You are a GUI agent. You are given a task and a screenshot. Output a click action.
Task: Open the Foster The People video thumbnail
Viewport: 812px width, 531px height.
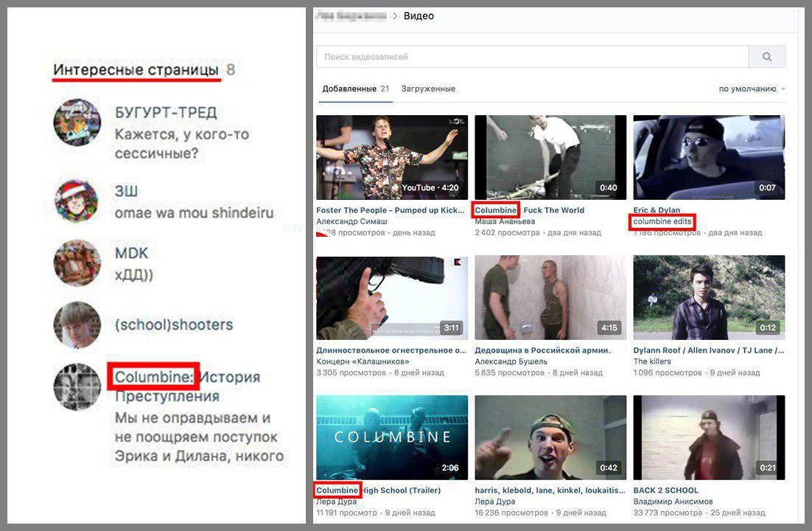pyautogui.click(x=392, y=157)
